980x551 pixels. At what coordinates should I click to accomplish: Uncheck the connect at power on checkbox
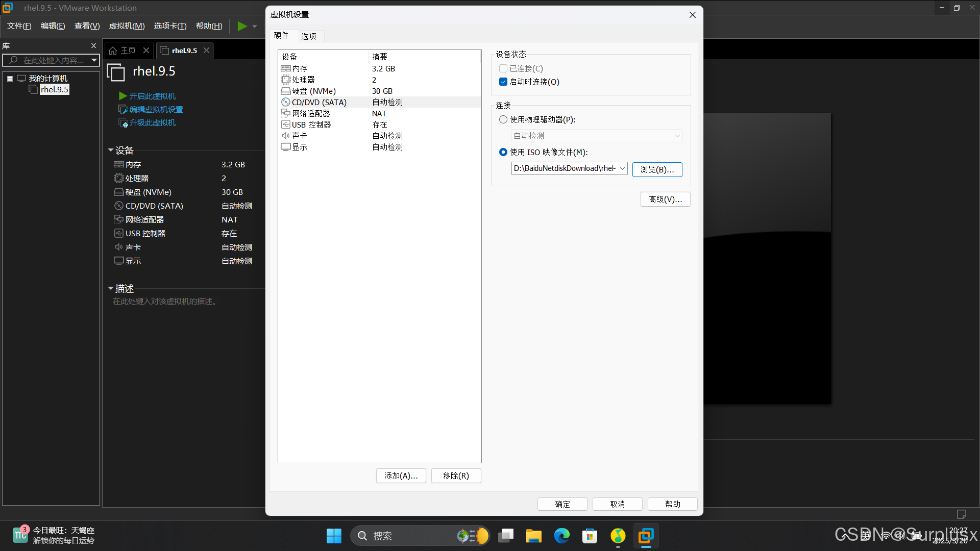pos(503,82)
